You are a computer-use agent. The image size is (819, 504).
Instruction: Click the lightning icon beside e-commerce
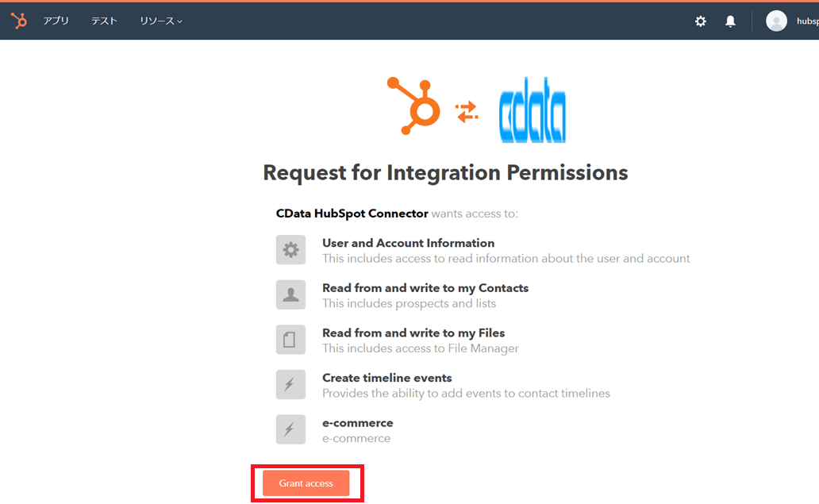290,429
